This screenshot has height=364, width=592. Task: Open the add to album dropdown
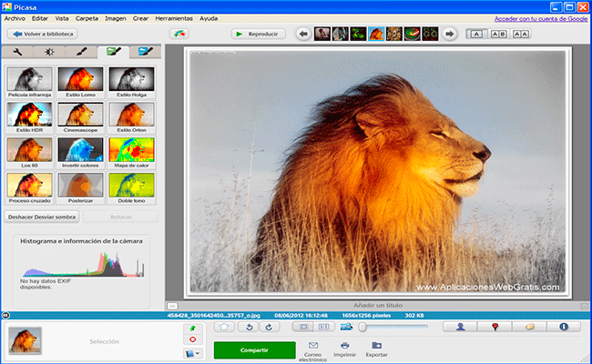[193, 353]
